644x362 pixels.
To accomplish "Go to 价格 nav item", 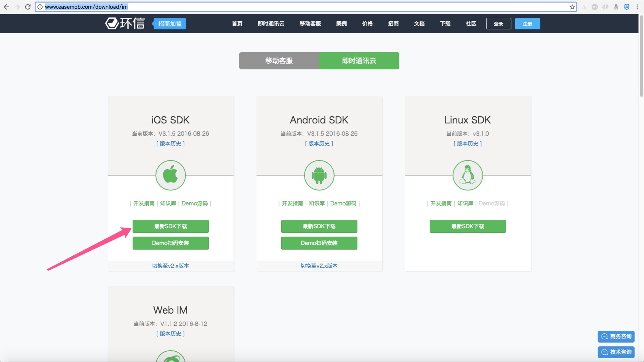I will tap(367, 24).
